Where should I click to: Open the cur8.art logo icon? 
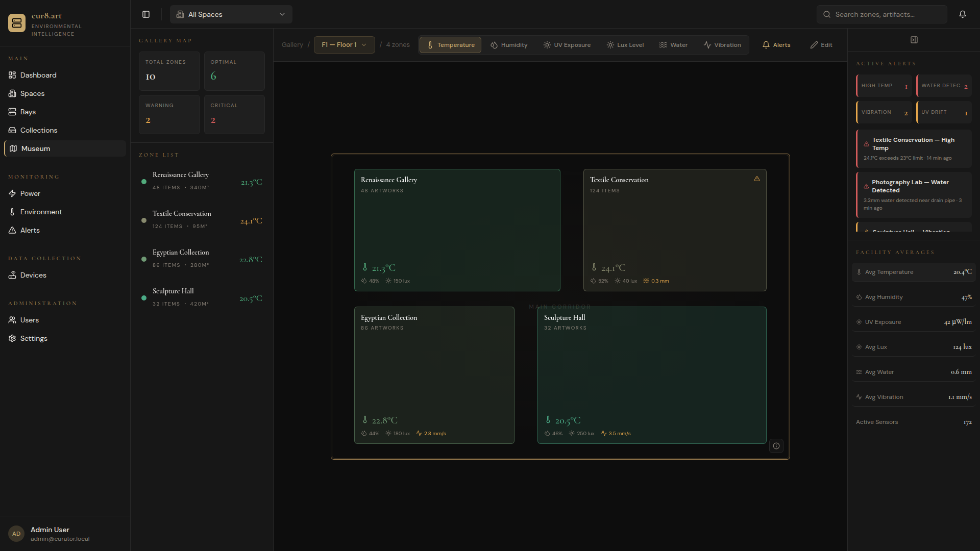tap(16, 23)
